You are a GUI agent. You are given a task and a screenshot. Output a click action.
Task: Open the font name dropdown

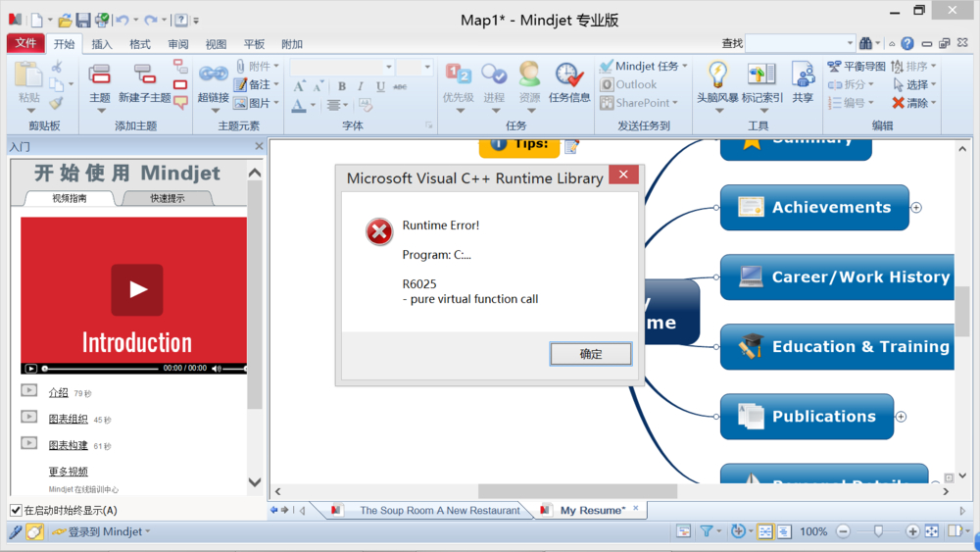pyautogui.click(x=389, y=67)
